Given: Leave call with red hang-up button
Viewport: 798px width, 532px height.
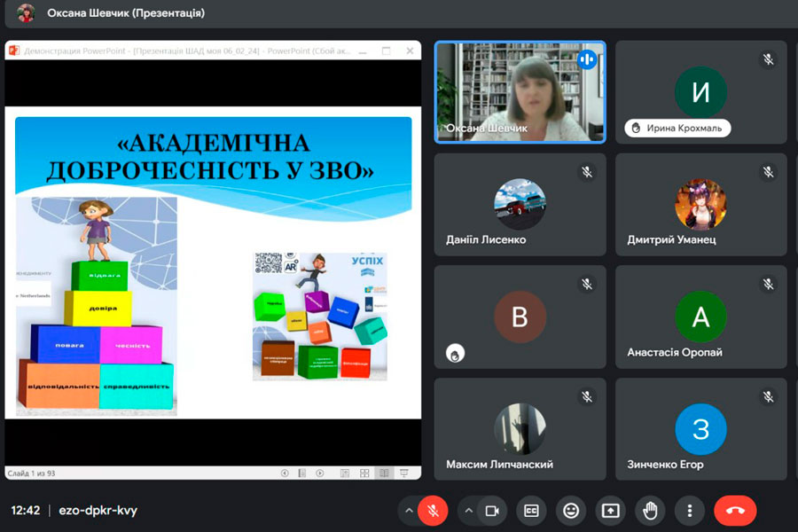Looking at the screenshot, I should [735, 510].
